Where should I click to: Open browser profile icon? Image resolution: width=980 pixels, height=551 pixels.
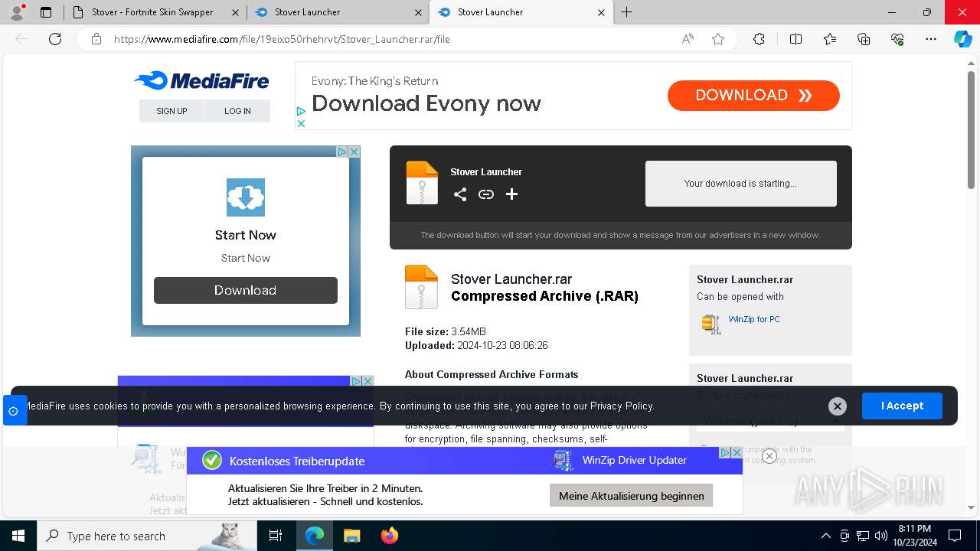(x=17, y=11)
